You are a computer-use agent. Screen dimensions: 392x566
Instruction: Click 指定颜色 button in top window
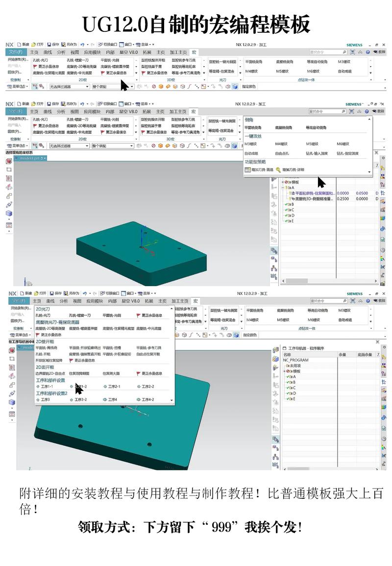[249, 87]
